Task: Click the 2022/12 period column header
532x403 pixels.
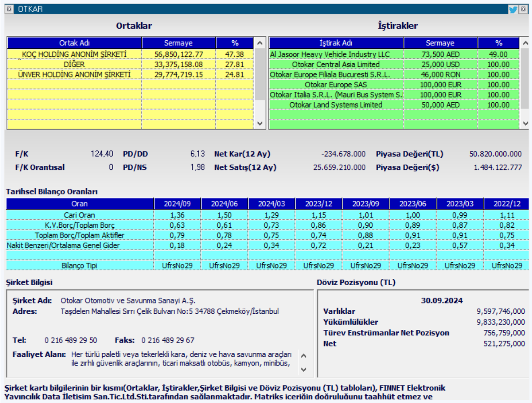Action: [x=507, y=204]
